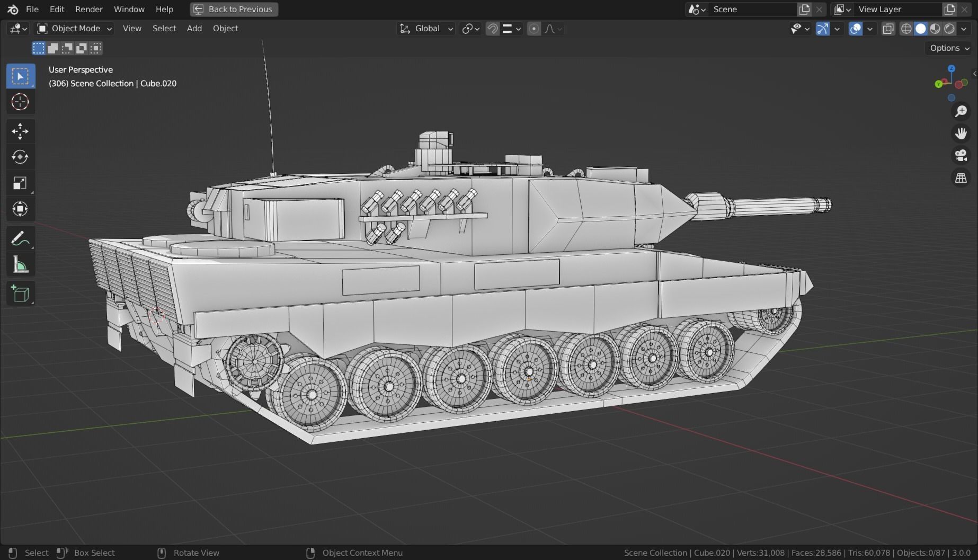
Task: Open the Window menu
Action: pos(129,9)
